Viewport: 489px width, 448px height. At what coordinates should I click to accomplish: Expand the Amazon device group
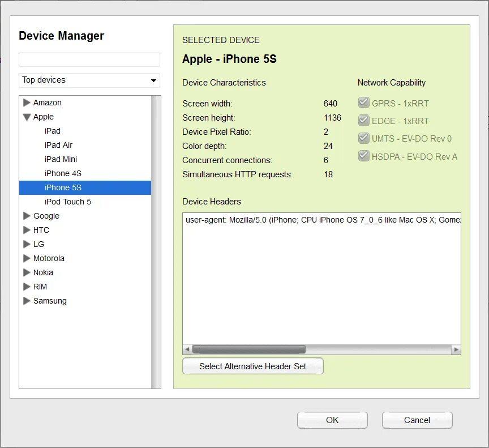click(27, 103)
